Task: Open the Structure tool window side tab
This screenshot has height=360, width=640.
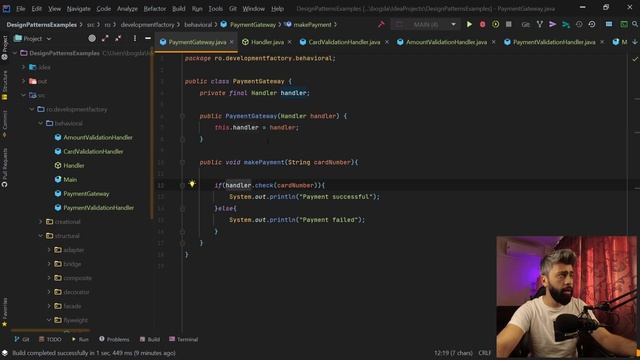Action: pos(4,84)
